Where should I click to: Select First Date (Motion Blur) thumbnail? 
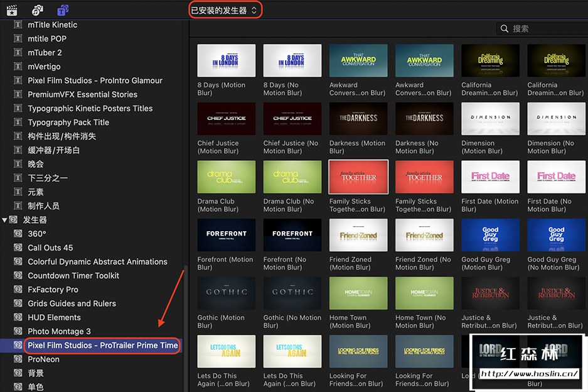pos(490,177)
